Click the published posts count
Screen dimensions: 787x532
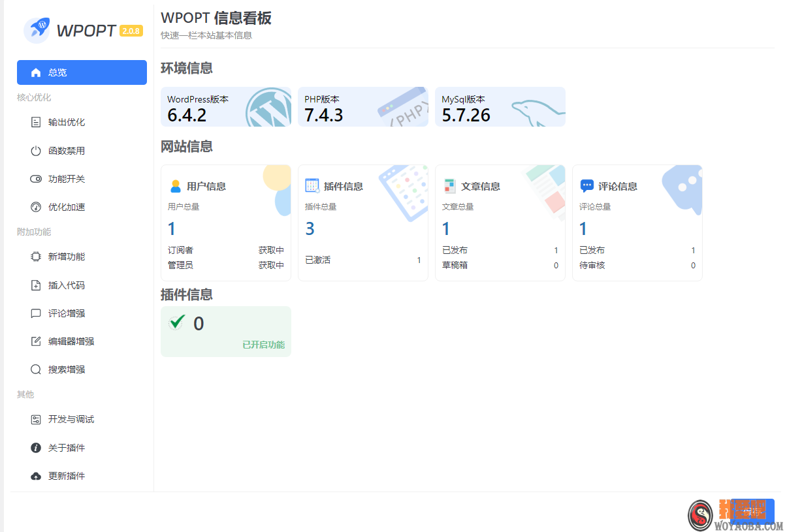click(556, 249)
